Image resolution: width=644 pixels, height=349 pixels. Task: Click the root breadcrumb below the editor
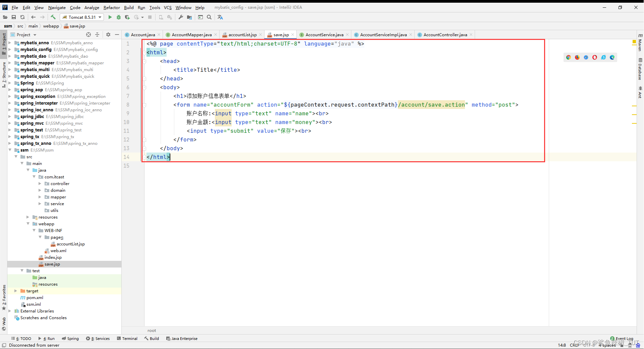click(x=152, y=331)
